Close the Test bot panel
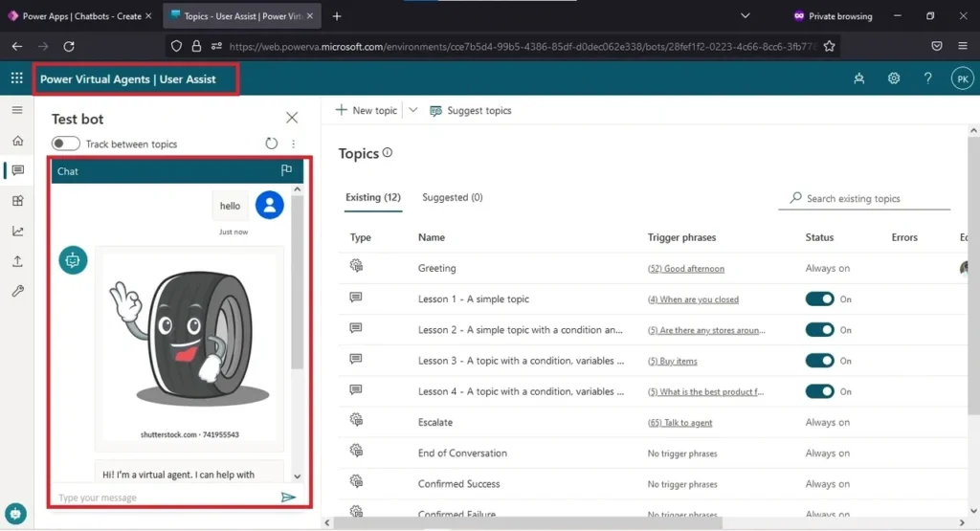Screen dimensions: 980x531 tap(292, 118)
